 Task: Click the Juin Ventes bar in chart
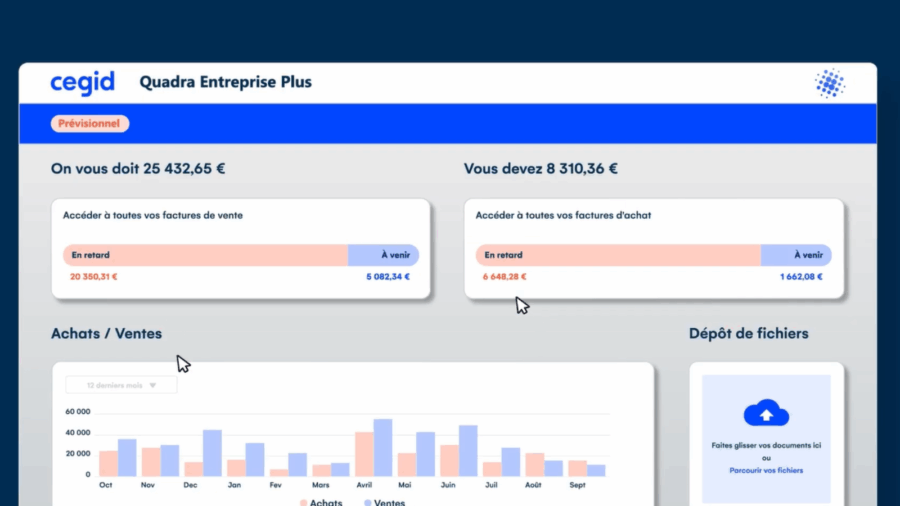(x=468, y=451)
